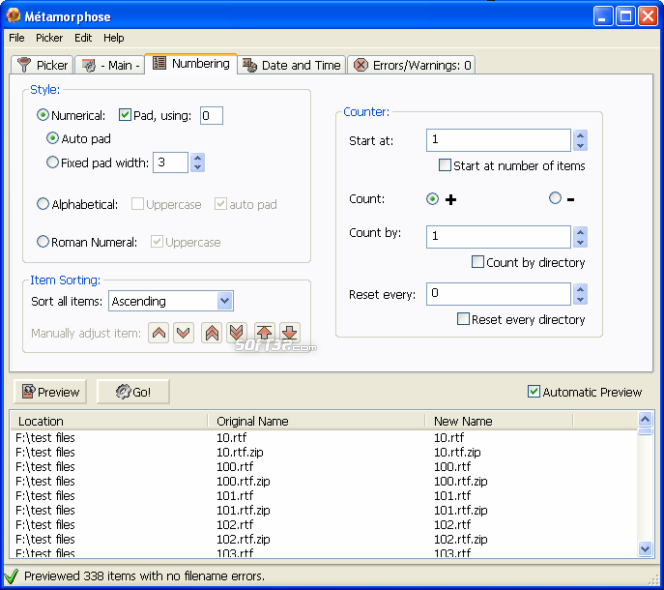Switch to the Picker tab
The width and height of the screenshot is (664, 590).
click(x=42, y=65)
